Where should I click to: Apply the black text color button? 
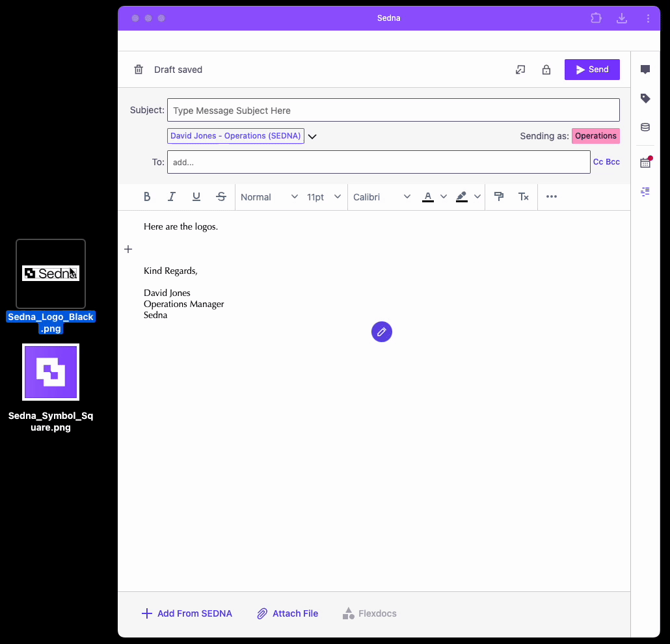point(428,196)
